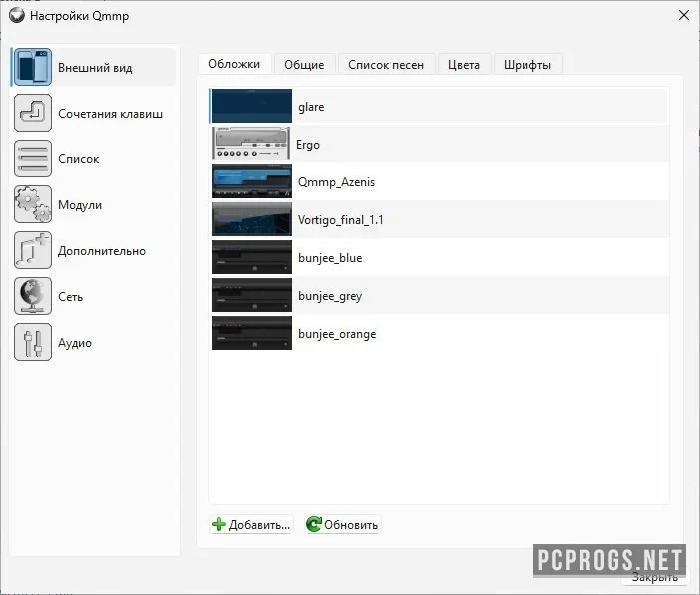Click the 'bunjee_grey' skin name
The height and width of the screenshot is (595, 700).
click(330, 296)
